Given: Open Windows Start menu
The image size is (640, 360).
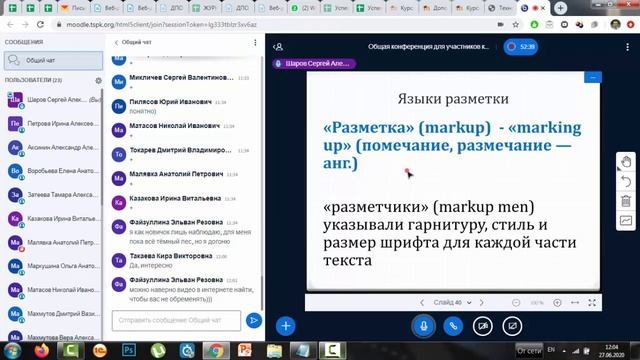Looking at the screenshot, I should [x=13, y=351].
